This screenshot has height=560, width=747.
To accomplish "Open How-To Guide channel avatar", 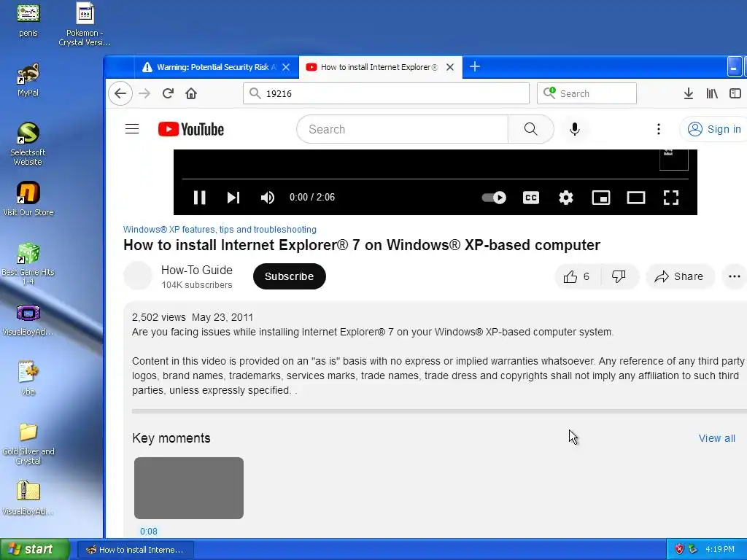I will click(138, 276).
